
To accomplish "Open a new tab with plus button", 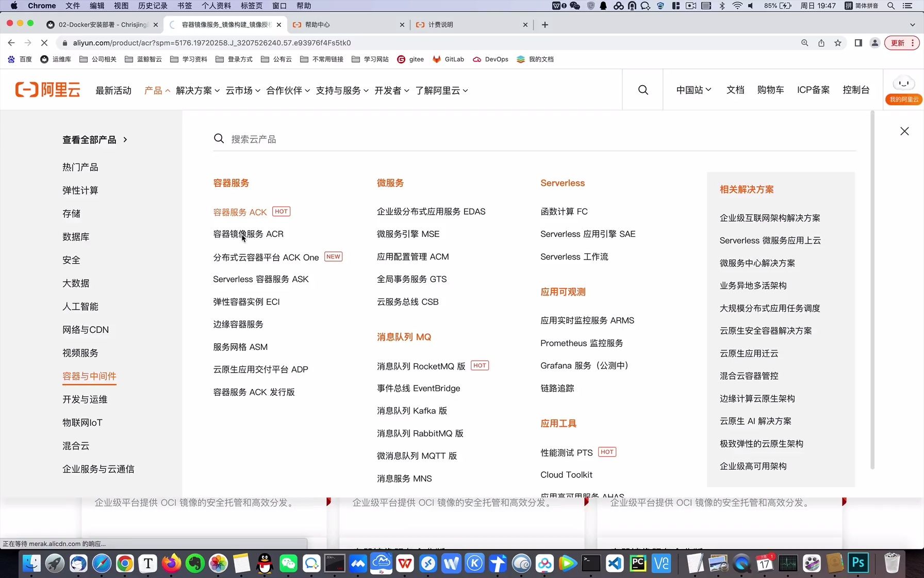I will [x=545, y=25].
